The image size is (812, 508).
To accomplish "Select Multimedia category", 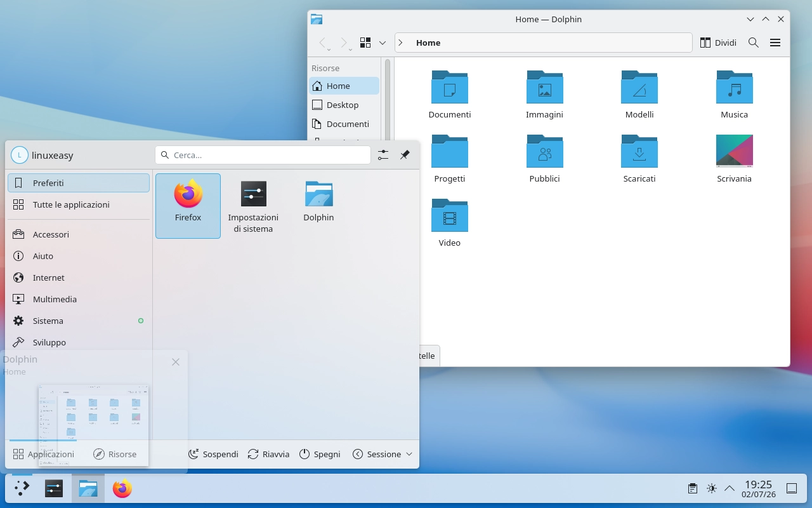I will coord(79,299).
